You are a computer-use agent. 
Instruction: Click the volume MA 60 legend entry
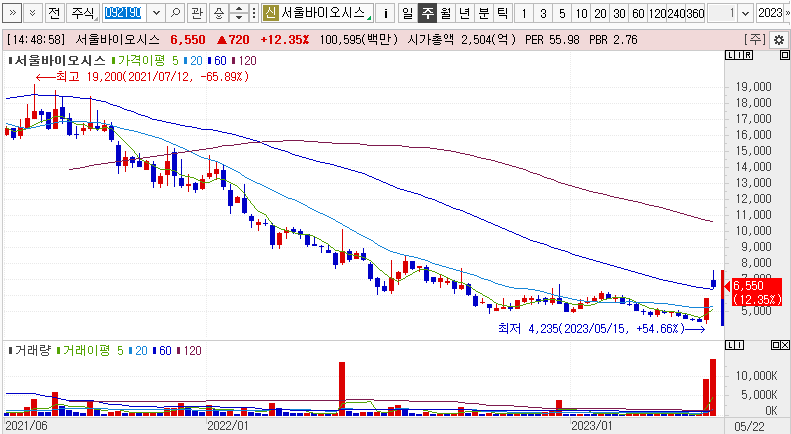pyautogui.click(x=163, y=350)
